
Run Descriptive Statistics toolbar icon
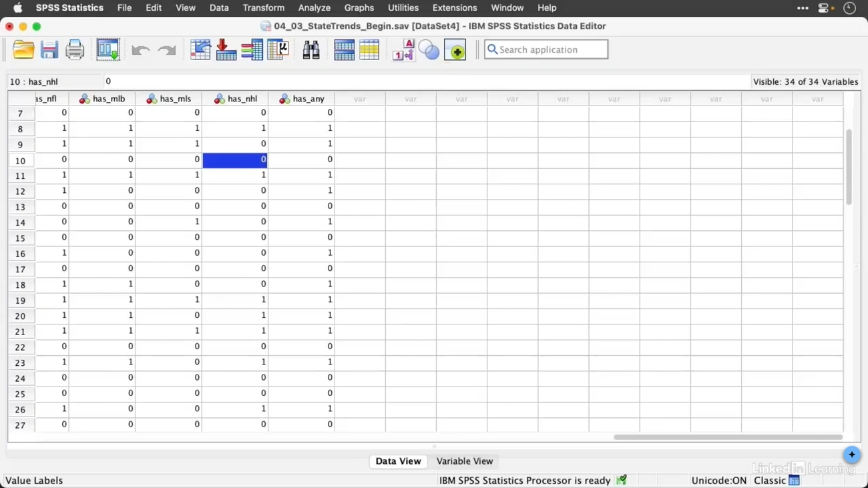click(277, 50)
